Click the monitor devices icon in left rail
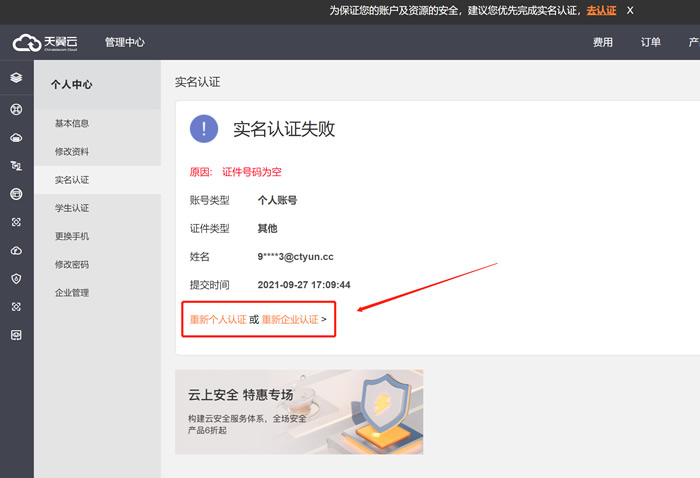Screen dimensions: 700x478 pyautogui.click(x=16, y=166)
